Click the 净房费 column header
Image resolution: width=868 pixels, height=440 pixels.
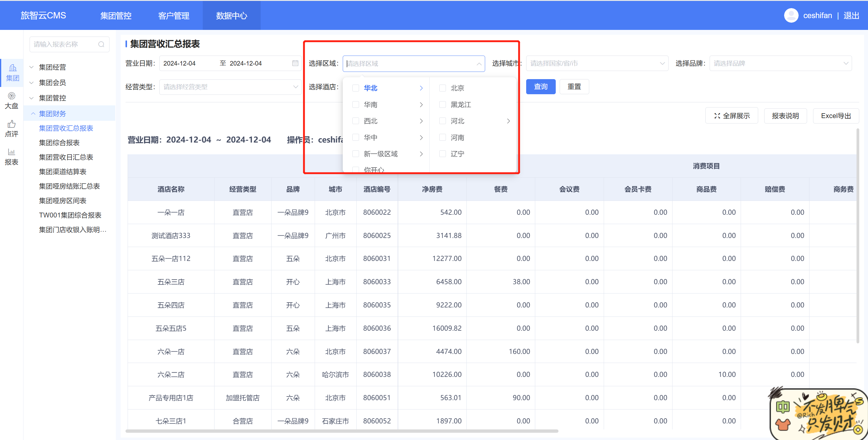tap(432, 189)
